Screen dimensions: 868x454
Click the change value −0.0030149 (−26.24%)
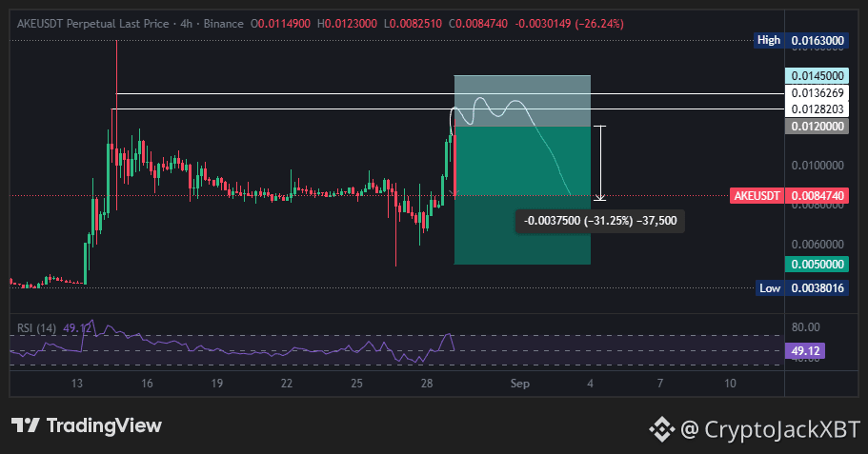click(570, 24)
